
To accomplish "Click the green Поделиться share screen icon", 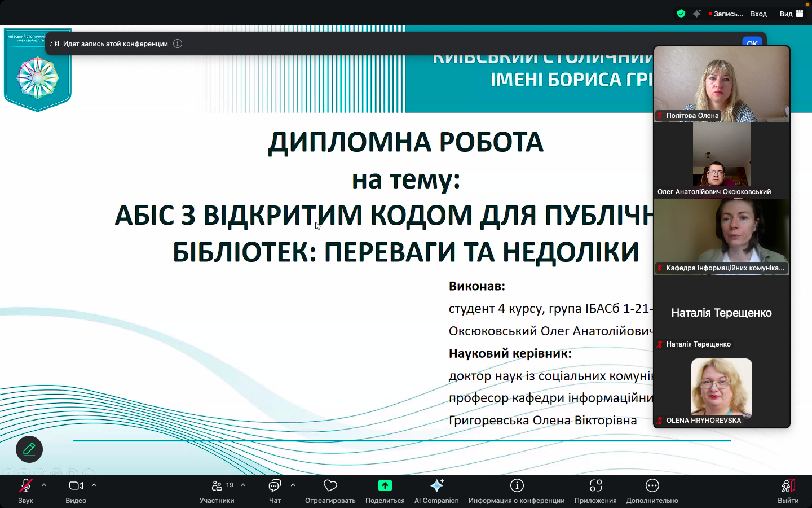I will coord(385,486).
